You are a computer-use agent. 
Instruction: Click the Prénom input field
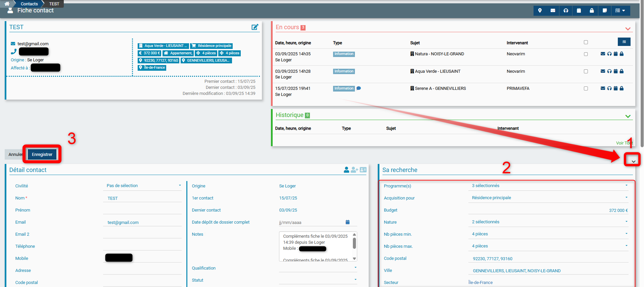(x=142, y=210)
